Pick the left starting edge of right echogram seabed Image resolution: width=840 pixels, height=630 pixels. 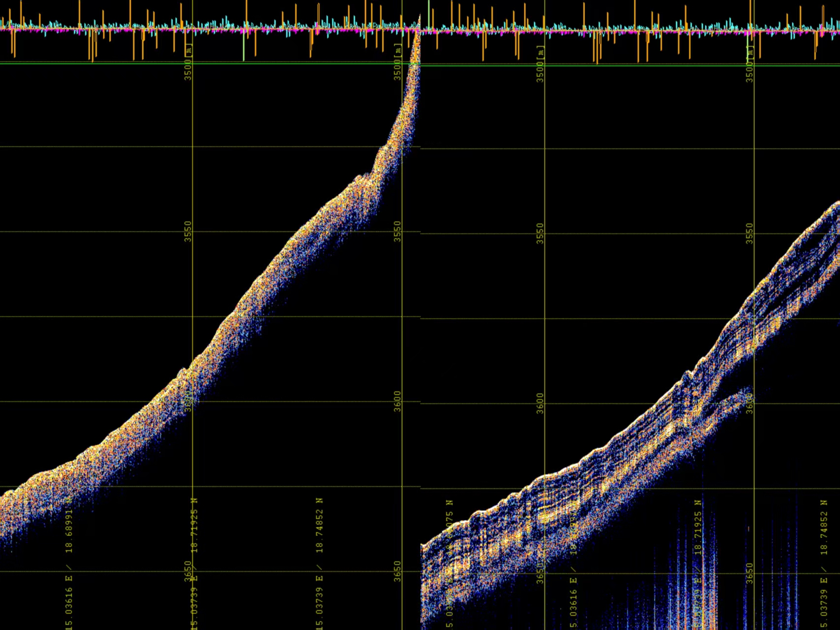[x=422, y=546]
